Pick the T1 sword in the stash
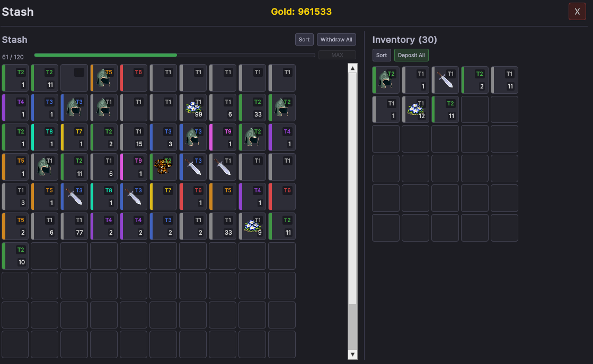This screenshot has height=364, width=593. (223, 167)
